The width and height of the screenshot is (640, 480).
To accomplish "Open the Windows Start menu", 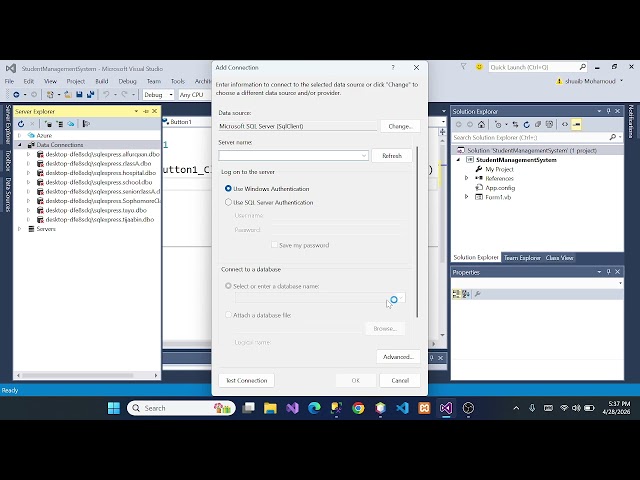I will coord(114,408).
